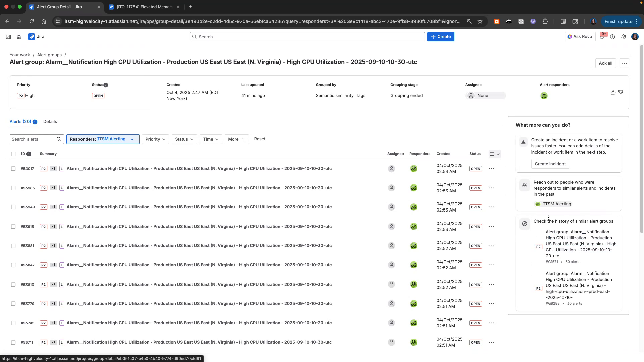Open Jira notifications via the bell icon
Image resolution: width=644 pixels, height=362 pixels.
pos(602,37)
